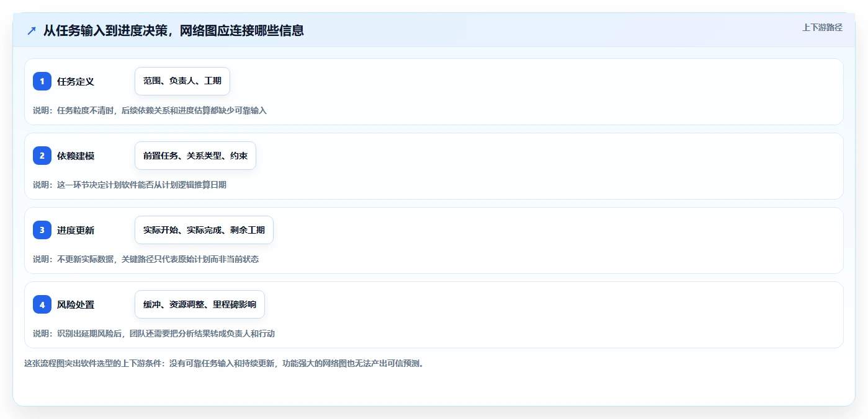Click the 实际开始、实际完成、剩余工期 chip
The width and height of the screenshot is (868, 419).
click(x=204, y=230)
